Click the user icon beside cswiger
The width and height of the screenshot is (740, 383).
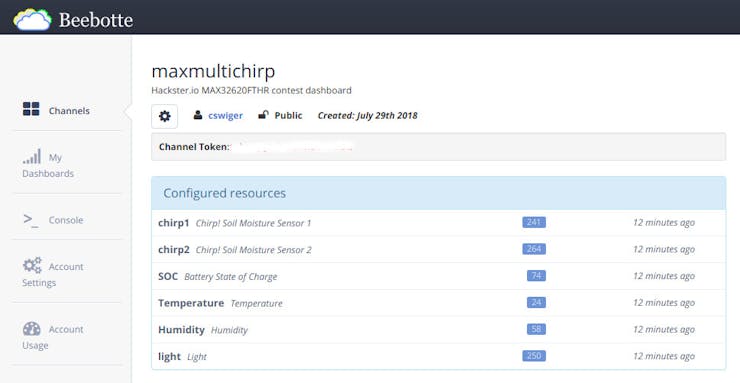(x=198, y=115)
